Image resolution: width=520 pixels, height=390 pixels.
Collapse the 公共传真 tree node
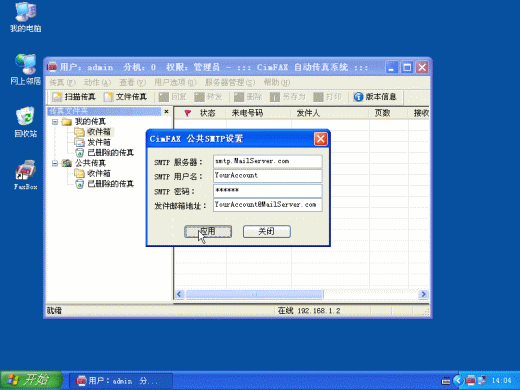[55, 163]
